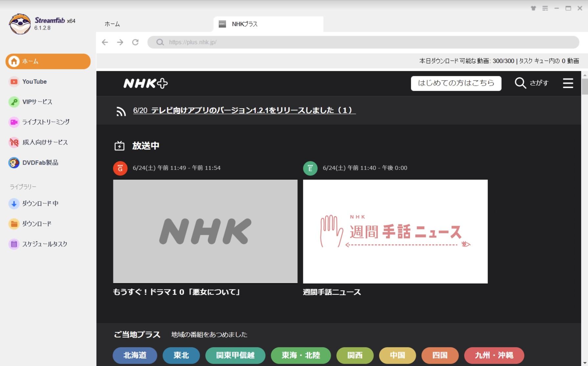The height and width of the screenshot is (366, 588).
Task: Click the orange downloads folder icon
Action: click(x=14, y=224)
